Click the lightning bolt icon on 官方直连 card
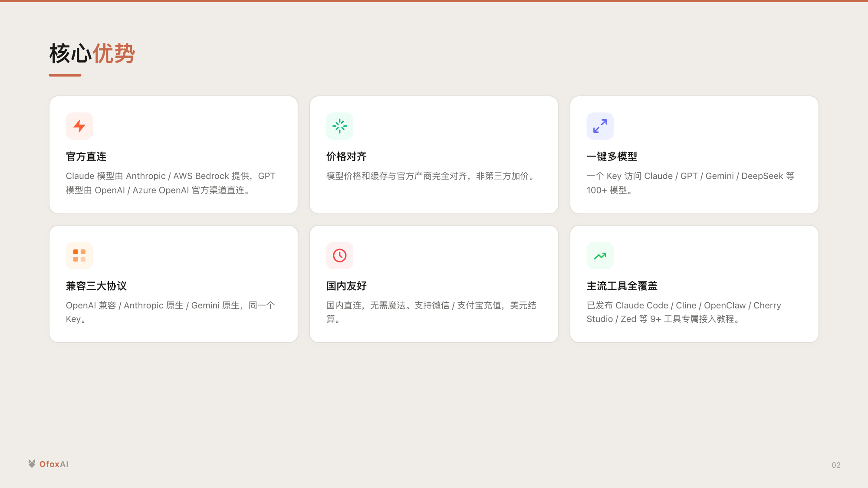Image resolution: width=868 pixels, height=488 pixels. click(79, 126)
